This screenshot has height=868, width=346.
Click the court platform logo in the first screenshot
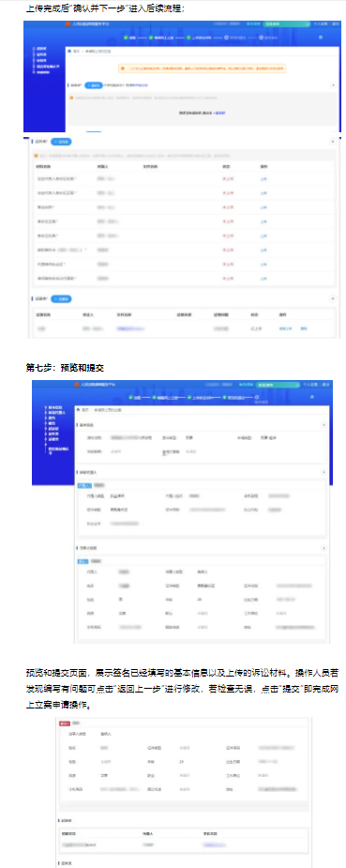coord(68,24)
